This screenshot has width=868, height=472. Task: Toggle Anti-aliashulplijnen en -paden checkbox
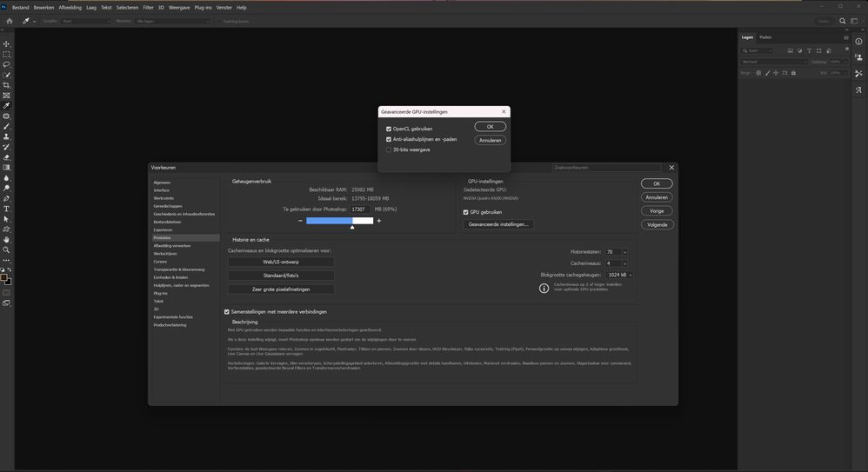(x=389, y=139)
